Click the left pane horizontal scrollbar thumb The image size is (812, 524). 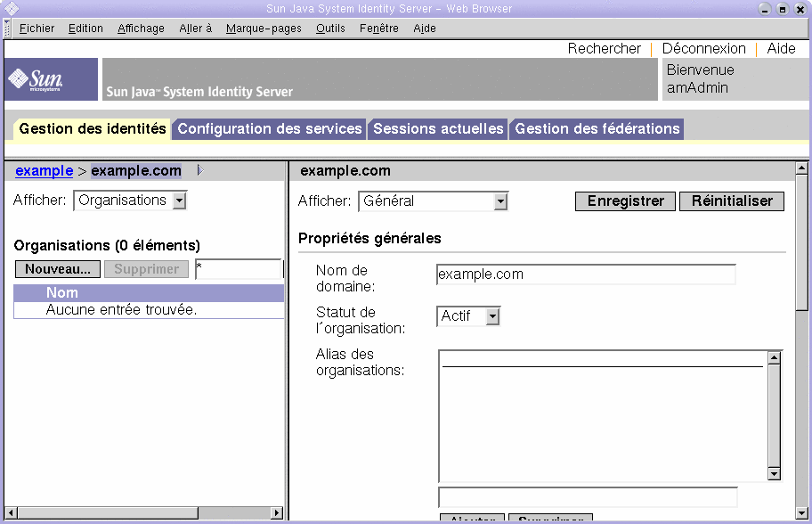click(108, 513)
